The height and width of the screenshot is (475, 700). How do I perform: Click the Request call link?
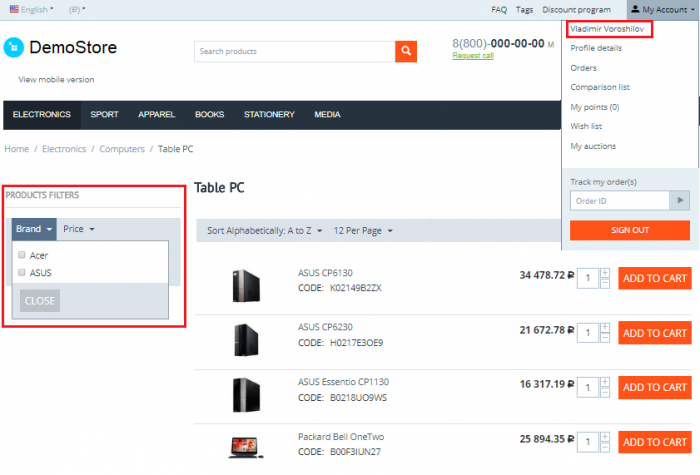coord(473,56)
